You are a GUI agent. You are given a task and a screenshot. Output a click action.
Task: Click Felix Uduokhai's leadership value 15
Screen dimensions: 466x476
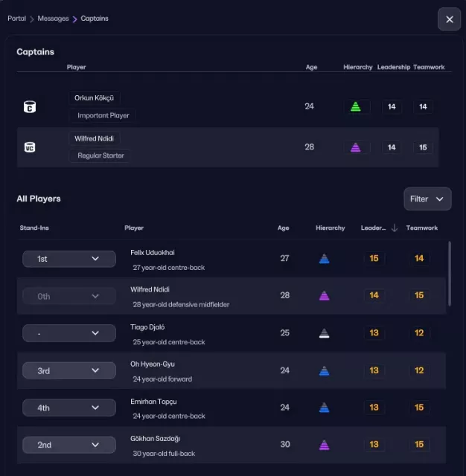coord(374,258)
